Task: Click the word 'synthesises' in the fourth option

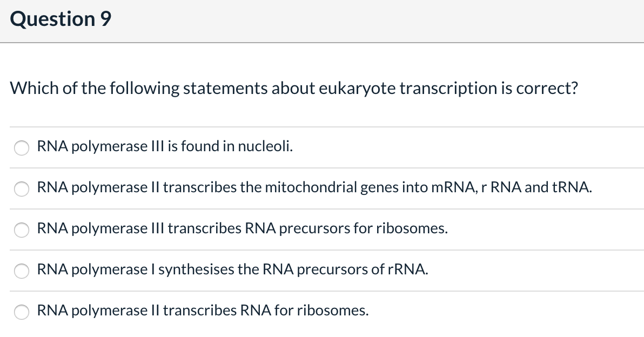Action: pyautogui.click(x=196, y=269)
